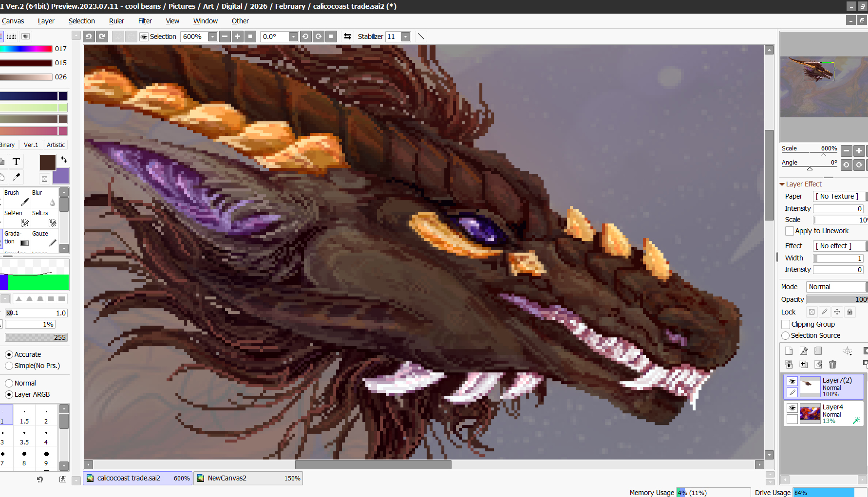Click the Artistic color mode button
The width and height of the screenshot is (868, 497).
56,145
